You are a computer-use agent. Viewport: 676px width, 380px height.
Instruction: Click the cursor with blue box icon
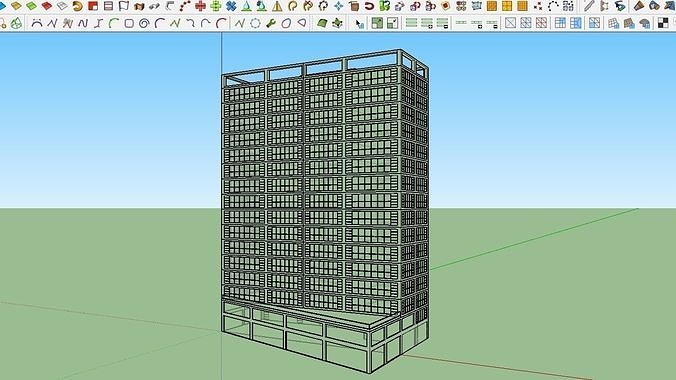[x=360, y=23]
